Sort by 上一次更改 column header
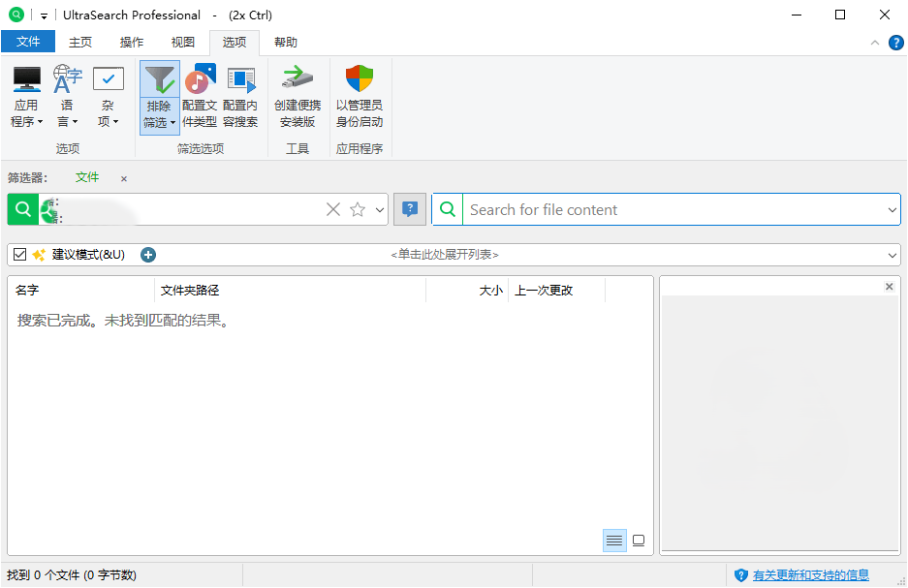 pyautogui.click(x=556, y=290)
